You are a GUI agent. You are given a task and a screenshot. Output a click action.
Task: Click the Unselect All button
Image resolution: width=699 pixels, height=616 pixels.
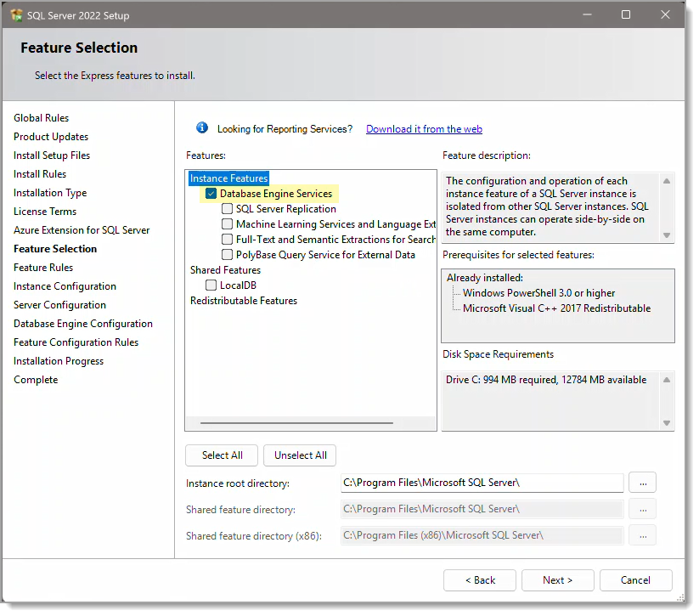pos(300,455)
